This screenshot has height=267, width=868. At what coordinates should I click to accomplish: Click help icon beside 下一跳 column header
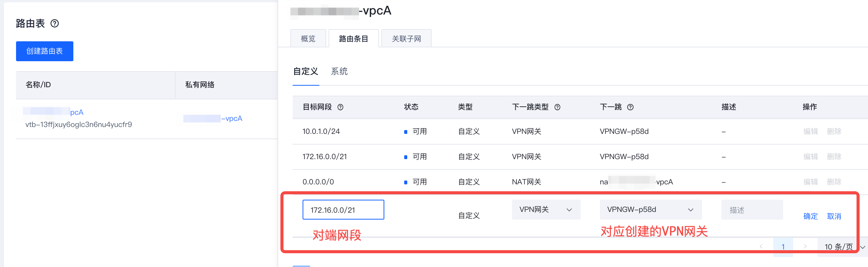(x=630, y=107)
